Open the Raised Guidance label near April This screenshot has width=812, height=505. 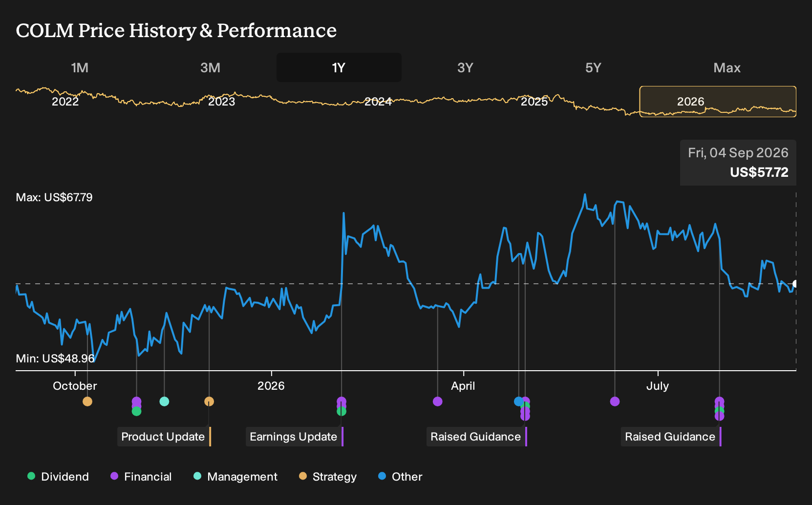click(477, 437)
